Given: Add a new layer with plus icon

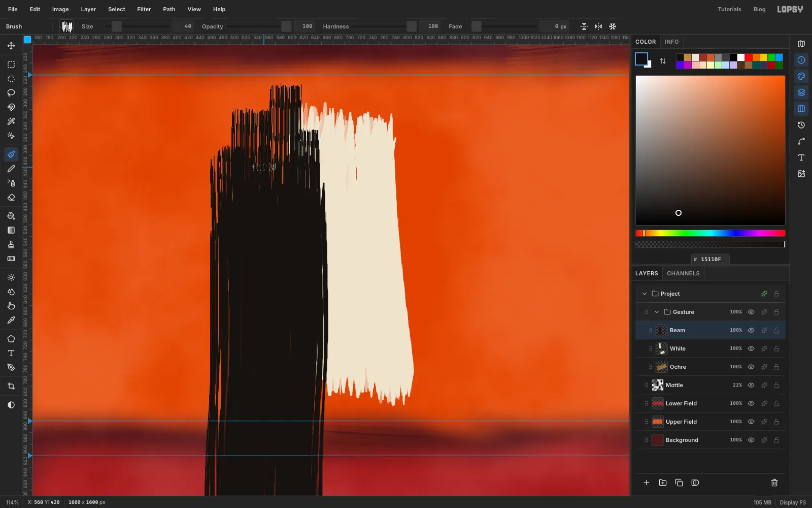Looking at the screenshot, I should 647,483.
